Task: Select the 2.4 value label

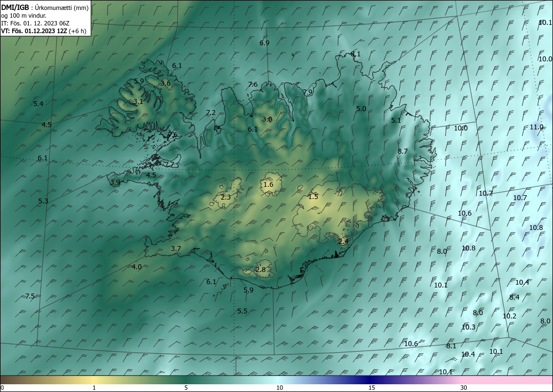Action: [343, 242]
